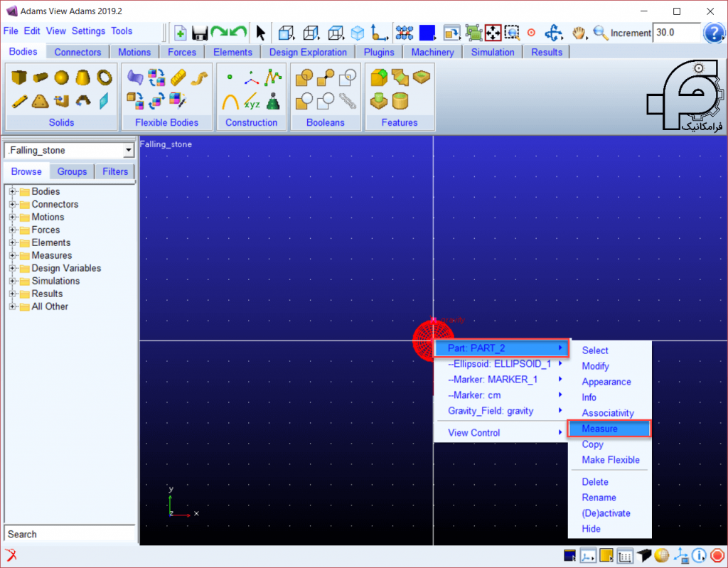
Task: Click the Increment value field
Action: 676,33
